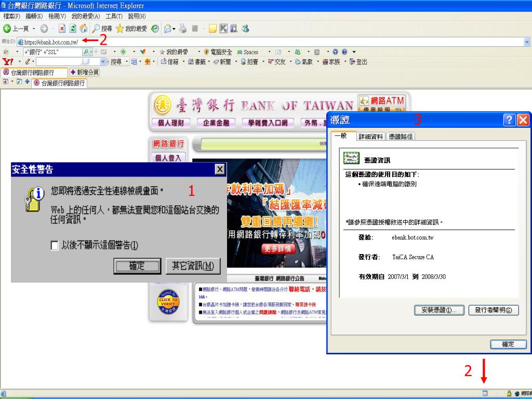
Task: Open 書籤 bookmarks on Yahoo toolbar
Action: point(197,62)
